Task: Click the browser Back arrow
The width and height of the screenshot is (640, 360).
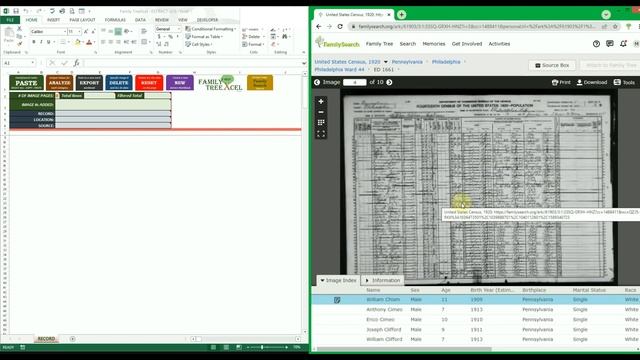Action: pyautogui.click(x=319, y=27)
